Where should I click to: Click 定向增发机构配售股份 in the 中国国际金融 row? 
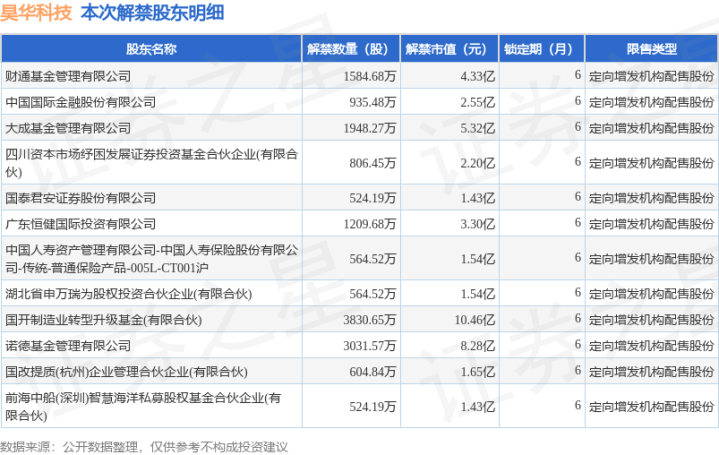click(x=652, y=102)
